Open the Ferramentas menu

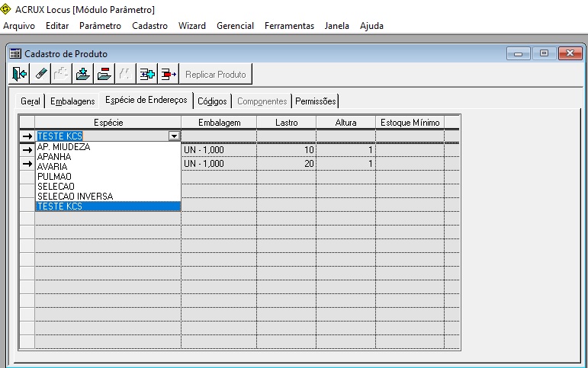pyautogui.click(x=289, y=26)
